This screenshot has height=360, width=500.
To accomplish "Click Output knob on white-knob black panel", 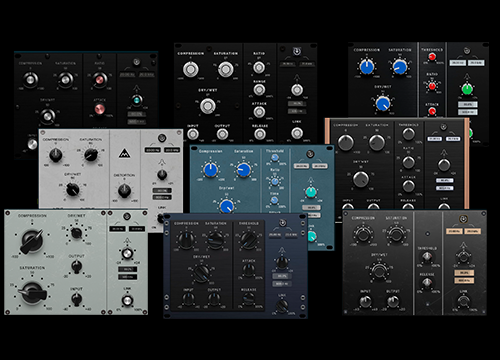I will pyautogui.click(x=222, y=134).
